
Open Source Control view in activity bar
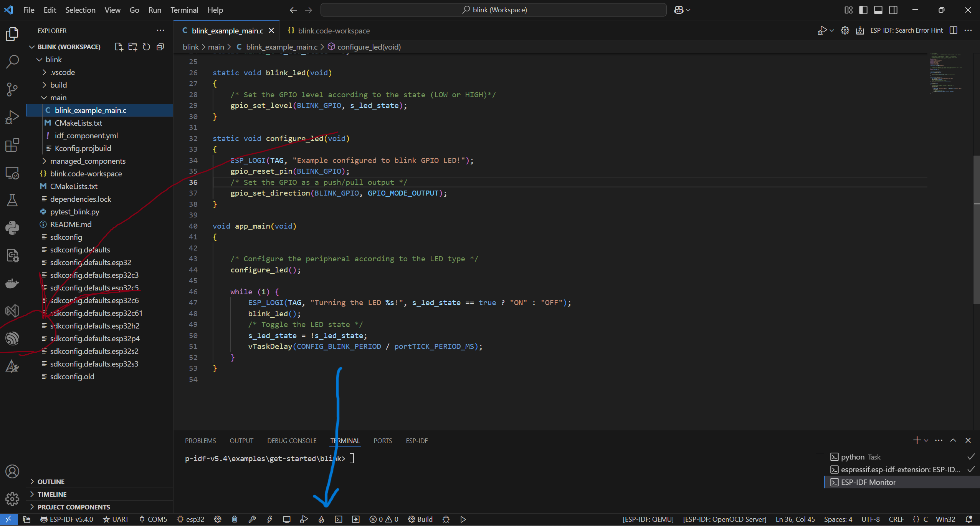point(12,90)
